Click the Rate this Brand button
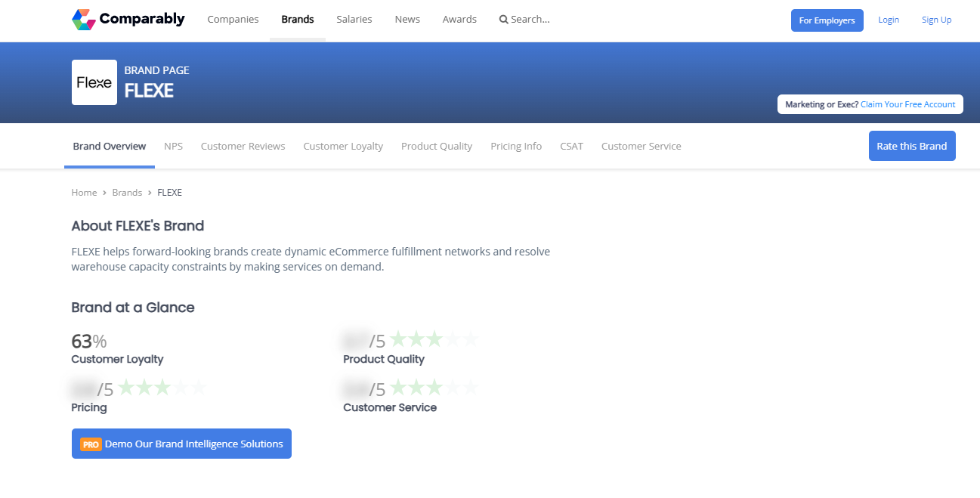 912,146
